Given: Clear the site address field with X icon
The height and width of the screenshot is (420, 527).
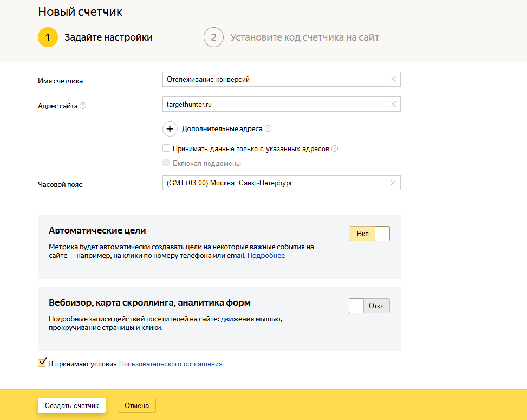Looking at the screenshot, I should point(393,104).
